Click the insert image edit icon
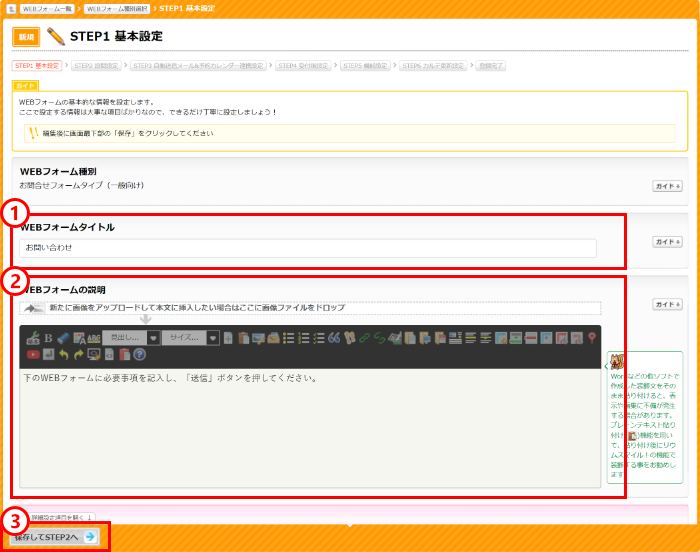700x552 pixels. [x=258, y=338]
